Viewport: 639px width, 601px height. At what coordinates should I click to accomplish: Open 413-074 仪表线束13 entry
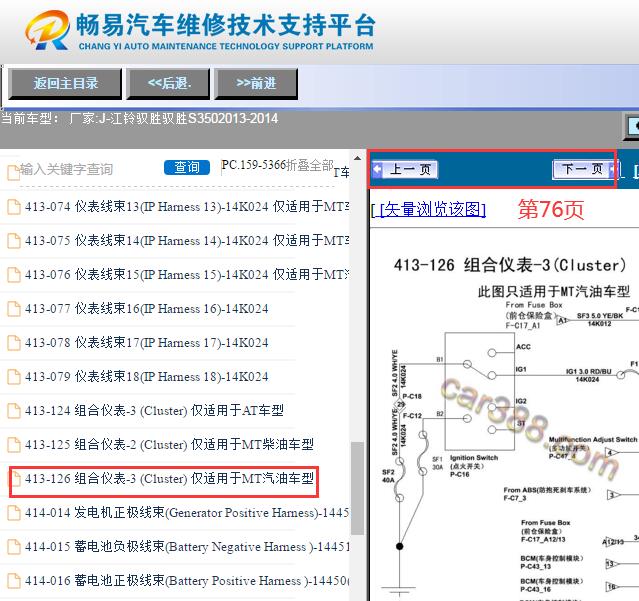[x=187, y=207]
